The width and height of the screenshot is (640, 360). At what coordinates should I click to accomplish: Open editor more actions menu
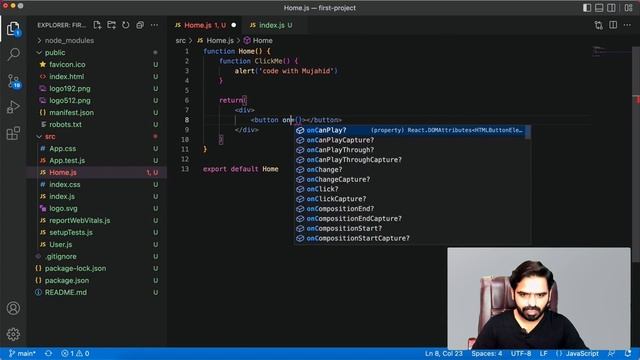627,25
